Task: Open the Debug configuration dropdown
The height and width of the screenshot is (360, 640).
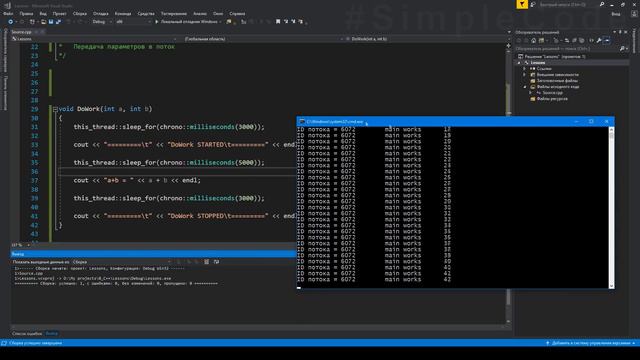Action: 102,22
